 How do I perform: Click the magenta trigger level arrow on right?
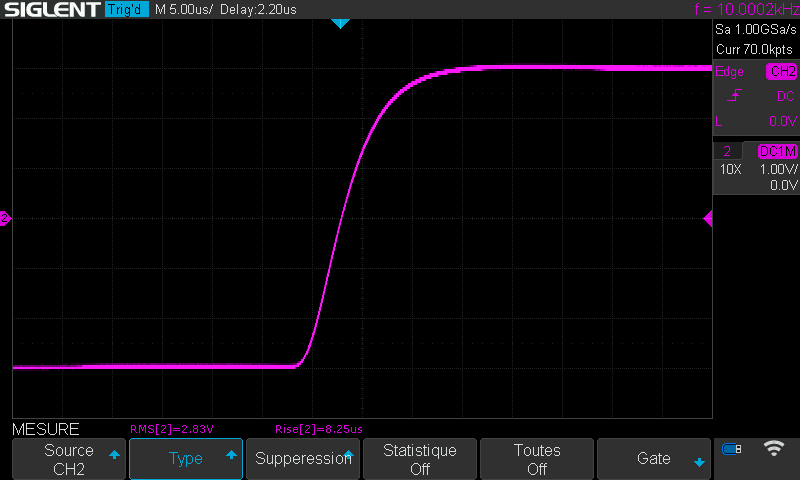click(x=708, y=219)
